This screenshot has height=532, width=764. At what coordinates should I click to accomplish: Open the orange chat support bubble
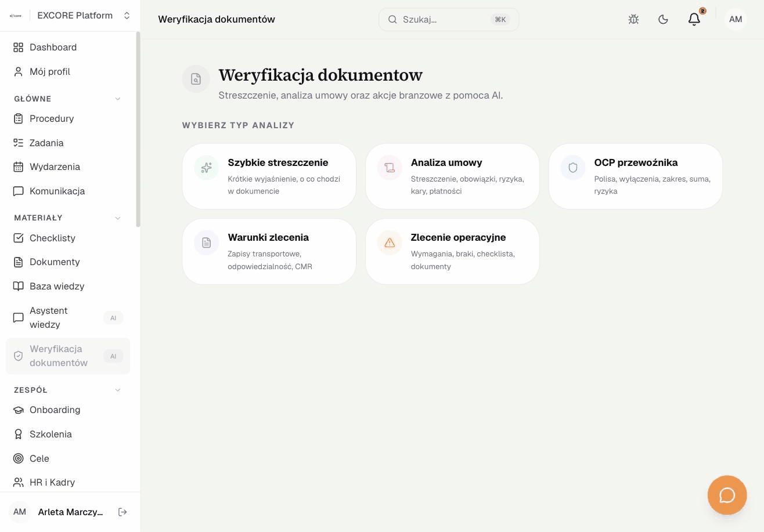click(x=727, y=495)
